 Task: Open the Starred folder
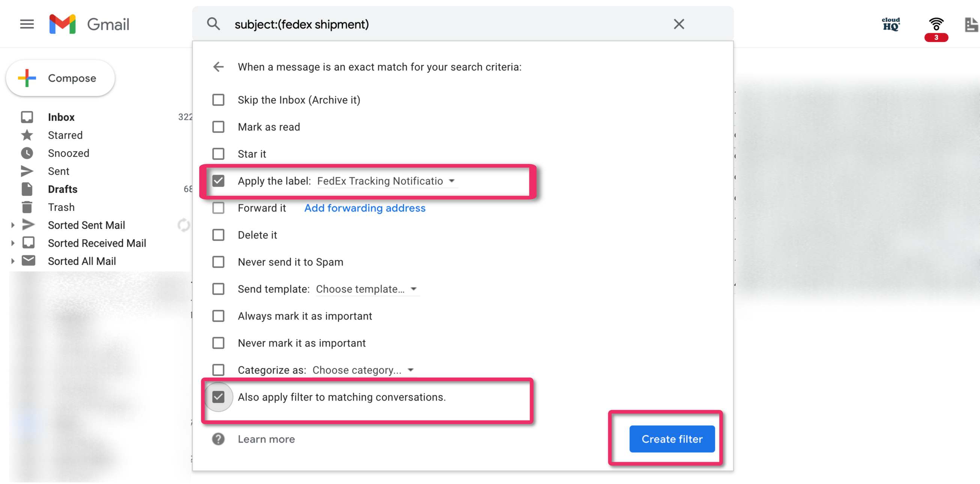coord(65,135)
